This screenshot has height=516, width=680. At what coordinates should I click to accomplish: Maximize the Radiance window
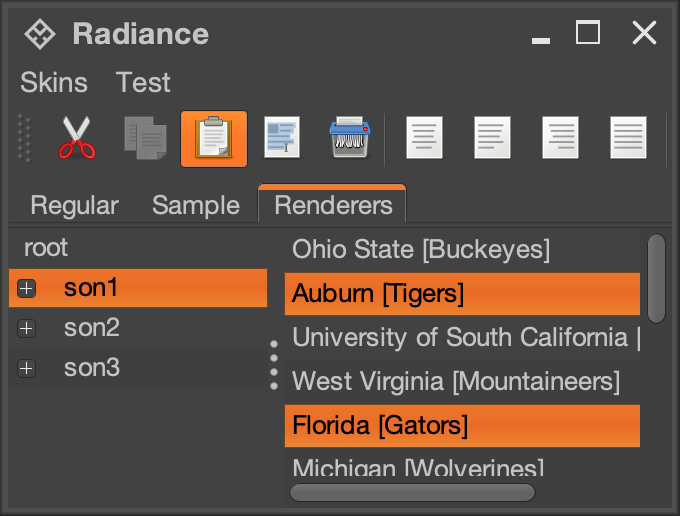tap(588, 33)
